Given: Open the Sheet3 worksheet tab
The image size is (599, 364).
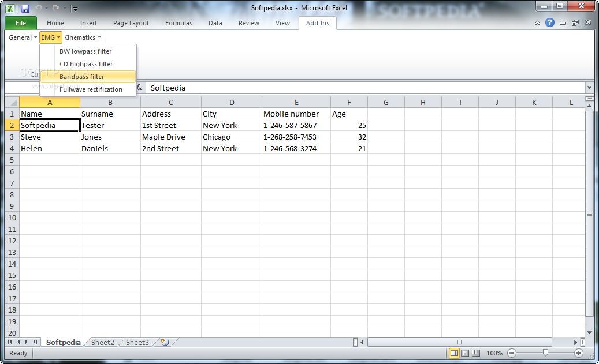Looking at the screenshot, I should coord(137,342).
